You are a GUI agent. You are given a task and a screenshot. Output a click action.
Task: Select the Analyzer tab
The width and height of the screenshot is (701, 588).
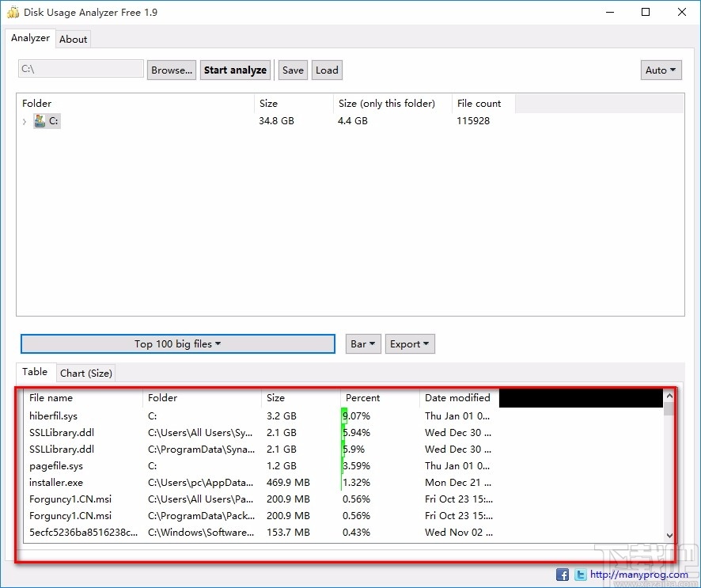coord(30,38)
